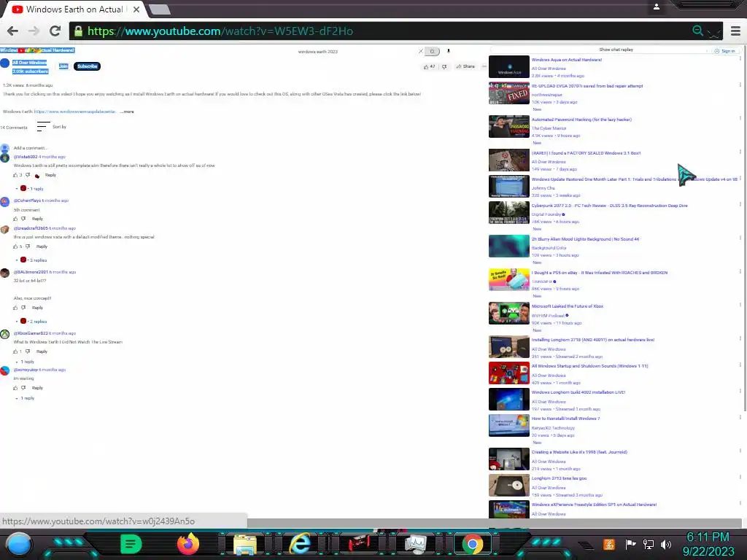747x560 pixels.
Task: Sign in to YouTube
Action: [724, 51]
